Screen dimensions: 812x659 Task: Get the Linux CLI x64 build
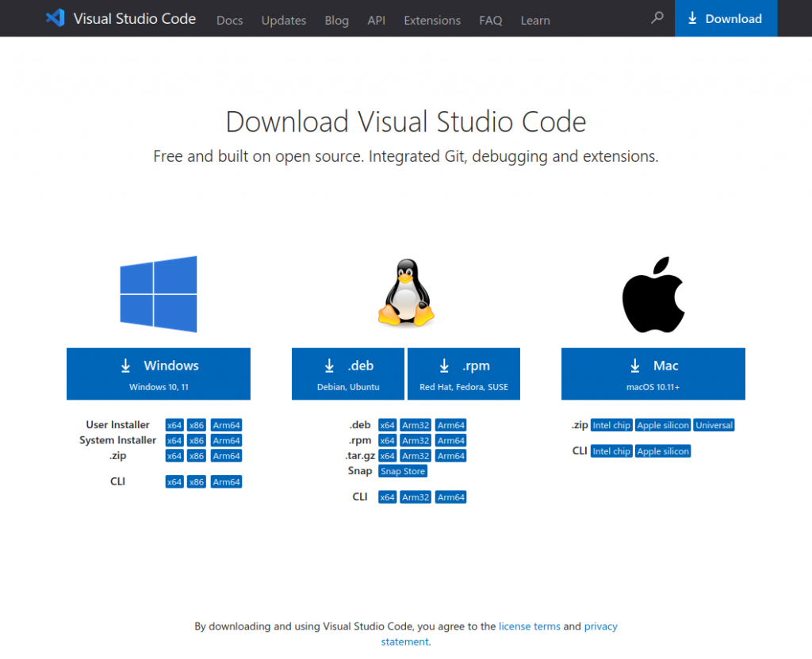click(387, 497)
